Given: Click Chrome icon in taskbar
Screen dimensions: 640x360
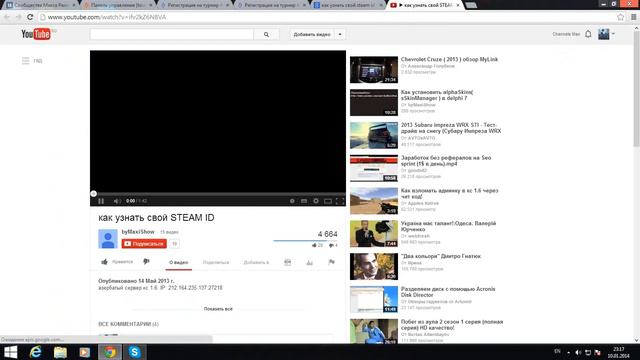Looking at the screenshot, I should (110, 352).
